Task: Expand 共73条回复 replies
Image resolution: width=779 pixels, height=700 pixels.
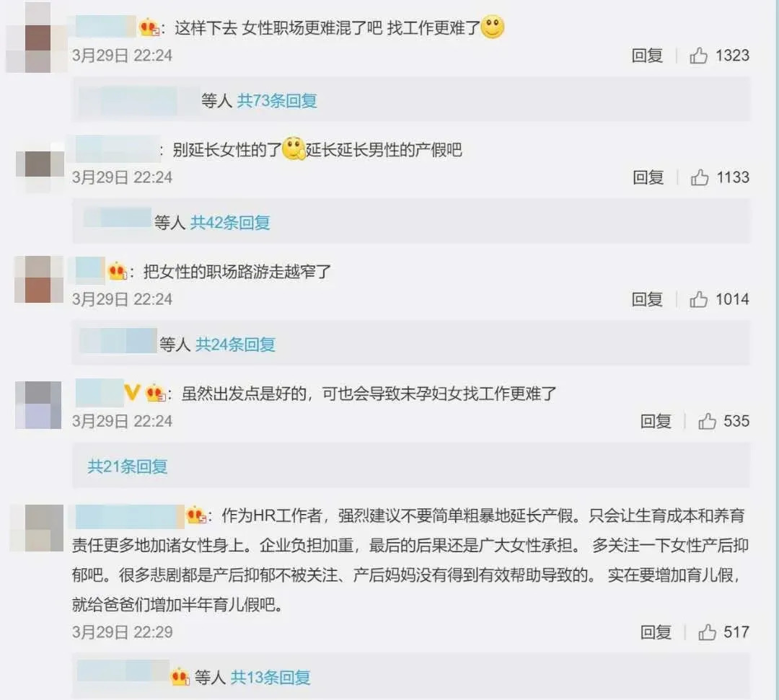Action: point(277,101)
